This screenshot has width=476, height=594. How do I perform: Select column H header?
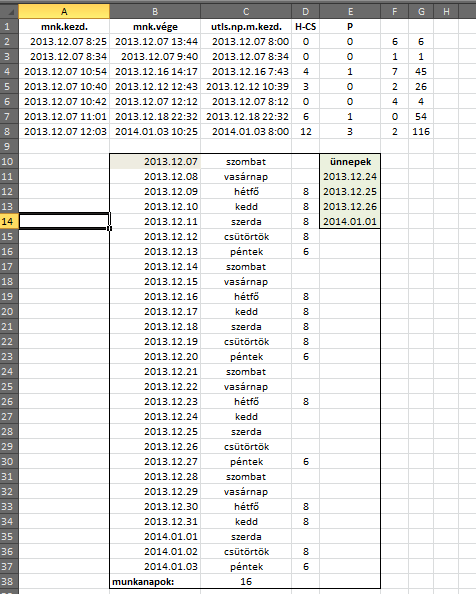[x=446, y=12]
